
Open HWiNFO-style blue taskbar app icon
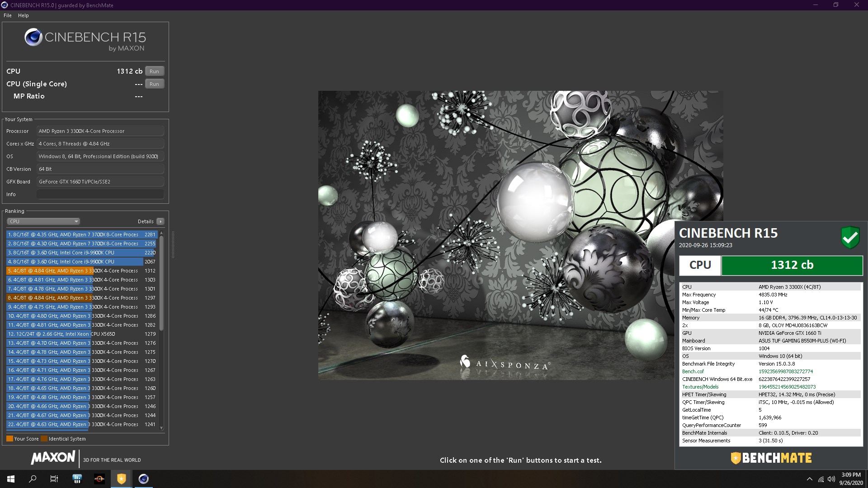pyautogui.click(x=77, y=479)
